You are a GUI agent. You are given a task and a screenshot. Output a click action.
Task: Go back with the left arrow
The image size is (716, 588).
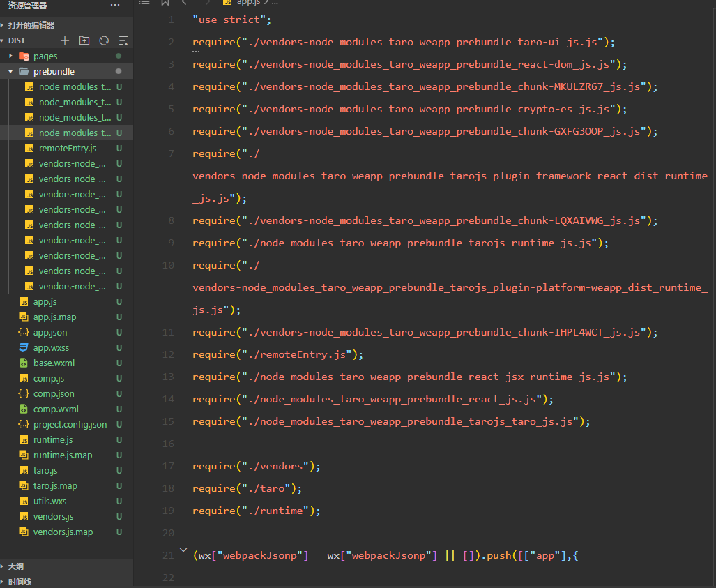click(186, 3)
